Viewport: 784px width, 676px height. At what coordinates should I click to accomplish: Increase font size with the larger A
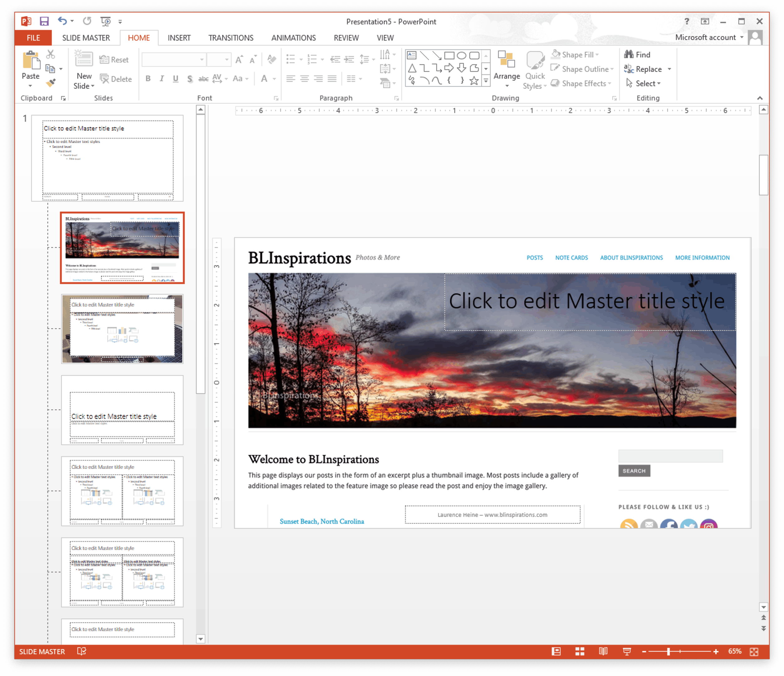click(239, 59)
